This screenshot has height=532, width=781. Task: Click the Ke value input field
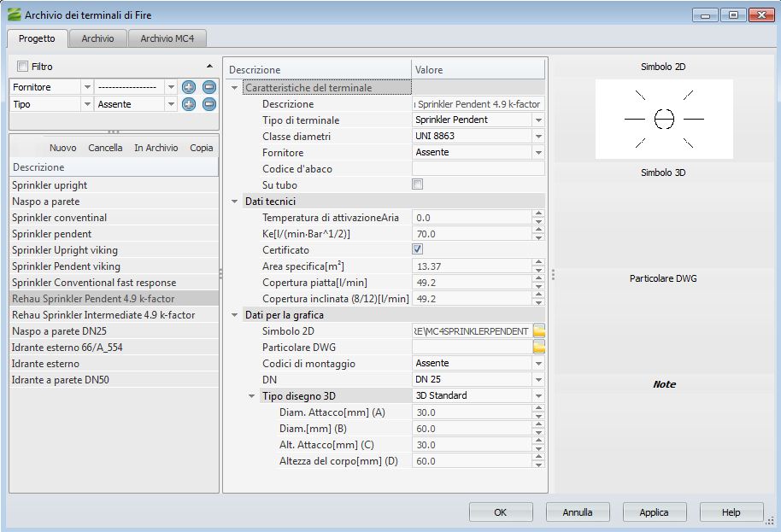471,234
